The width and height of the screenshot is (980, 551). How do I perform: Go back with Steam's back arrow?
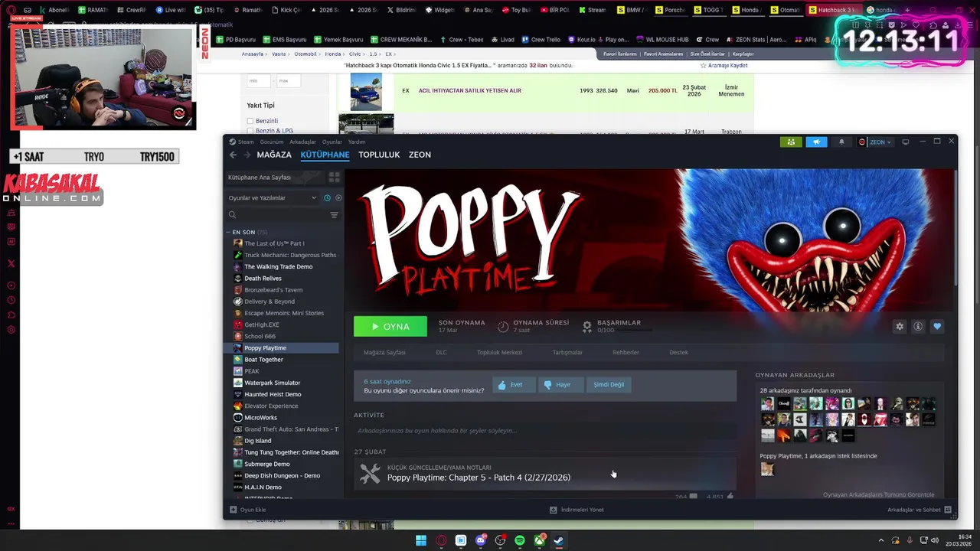pos(233,155)
